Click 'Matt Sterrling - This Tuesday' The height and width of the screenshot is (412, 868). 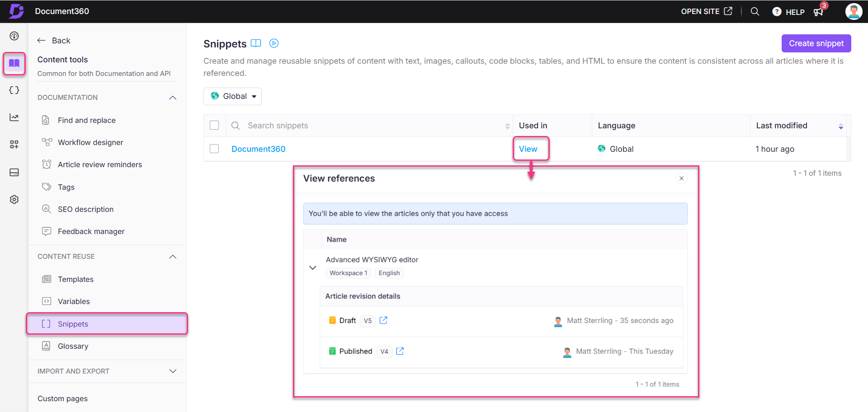tap(624, 351)
